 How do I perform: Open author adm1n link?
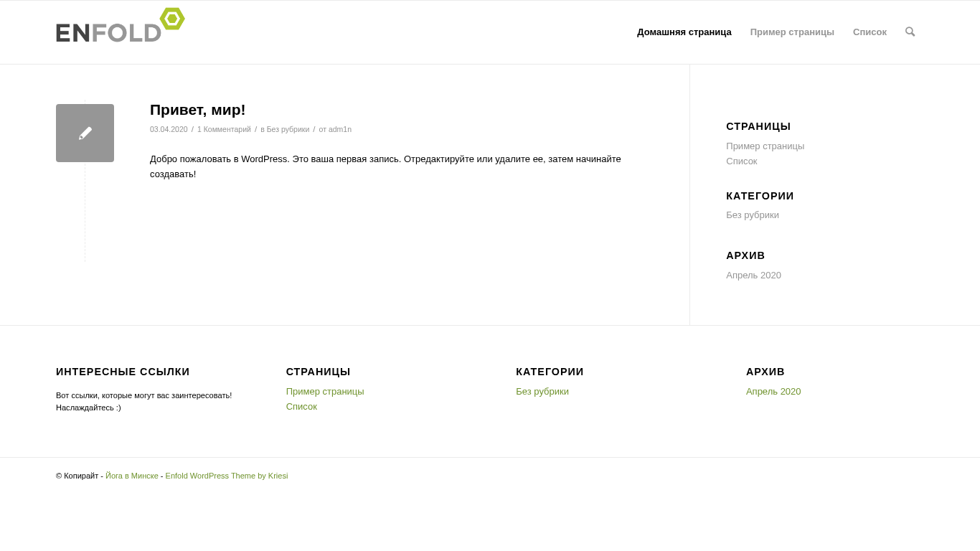tap(340, 129)
